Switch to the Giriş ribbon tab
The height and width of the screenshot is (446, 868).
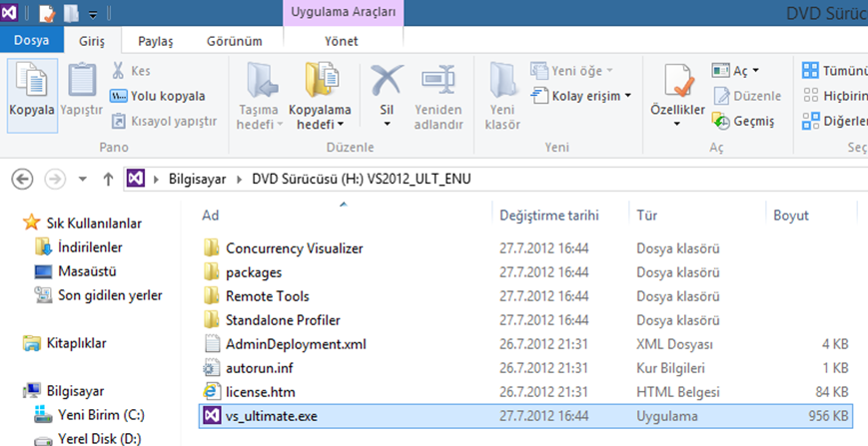(x=92, y=41)
